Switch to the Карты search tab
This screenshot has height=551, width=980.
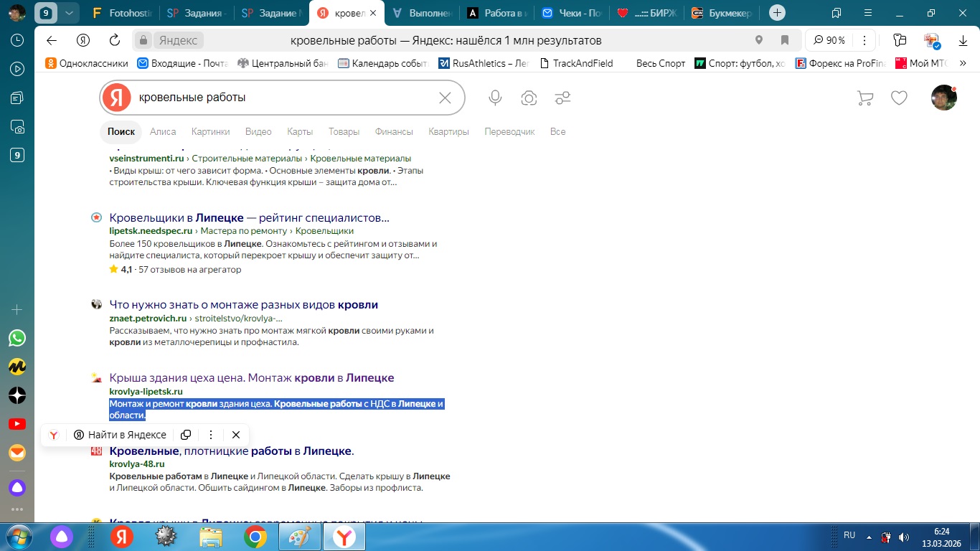(x=299, y=131)
